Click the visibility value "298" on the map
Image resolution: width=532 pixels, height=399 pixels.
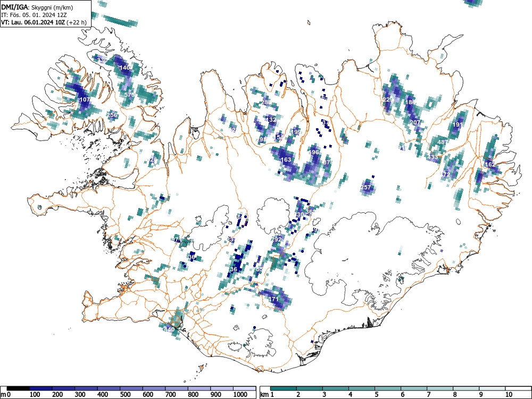click(x=262, y=139)
